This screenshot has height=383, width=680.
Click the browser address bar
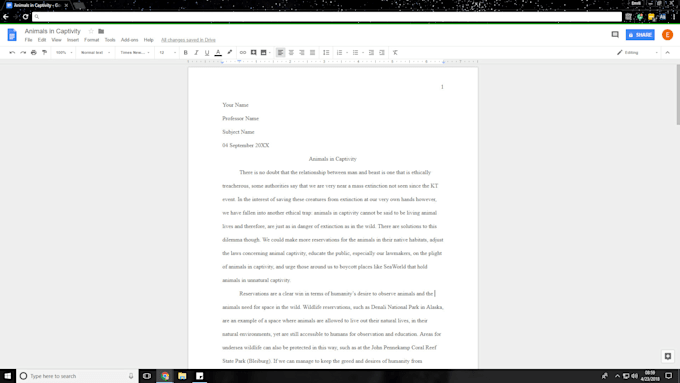pos(327,16)
